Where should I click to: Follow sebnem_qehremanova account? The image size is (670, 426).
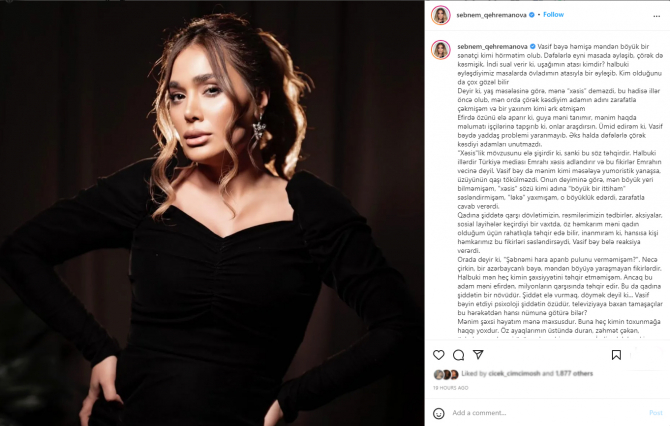coord(553,15)
